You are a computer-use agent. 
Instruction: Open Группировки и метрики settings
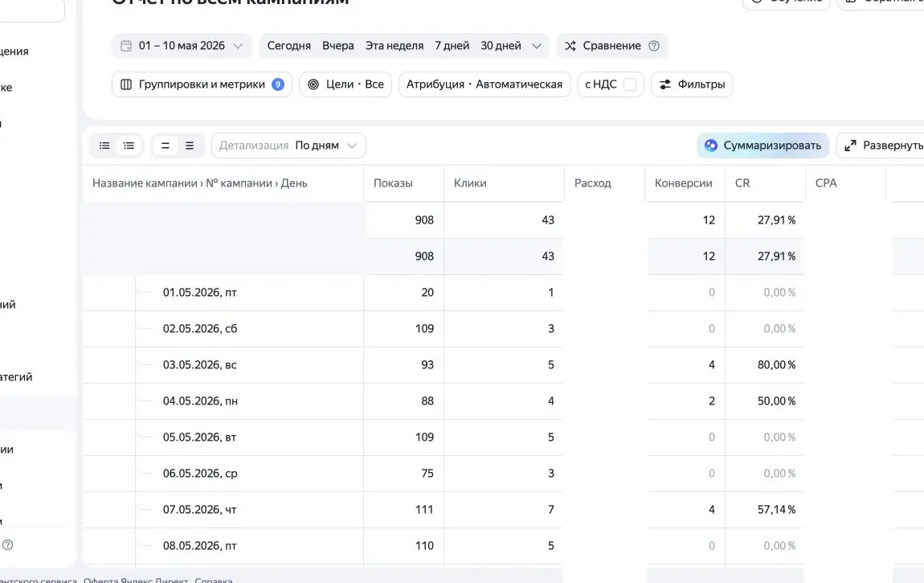click(x=202, y=84)
